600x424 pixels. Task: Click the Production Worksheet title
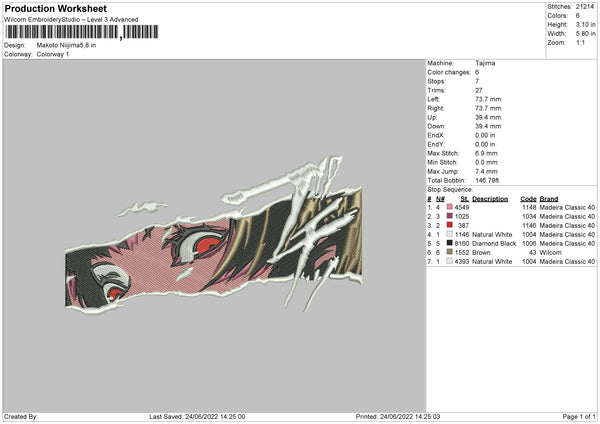click(55, 8)
